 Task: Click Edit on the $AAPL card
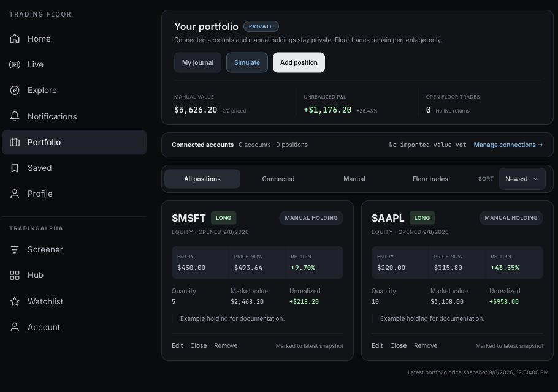377,345
